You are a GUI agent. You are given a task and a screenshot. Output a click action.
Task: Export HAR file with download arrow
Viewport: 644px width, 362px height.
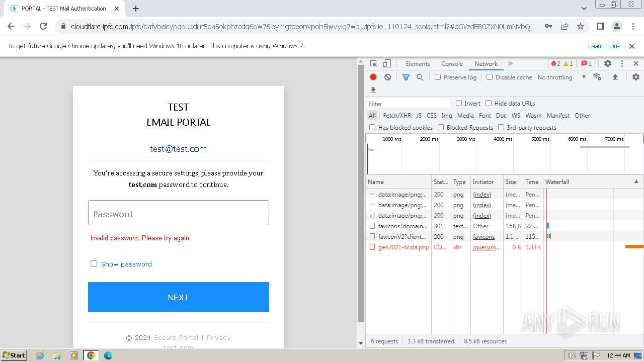373,90
